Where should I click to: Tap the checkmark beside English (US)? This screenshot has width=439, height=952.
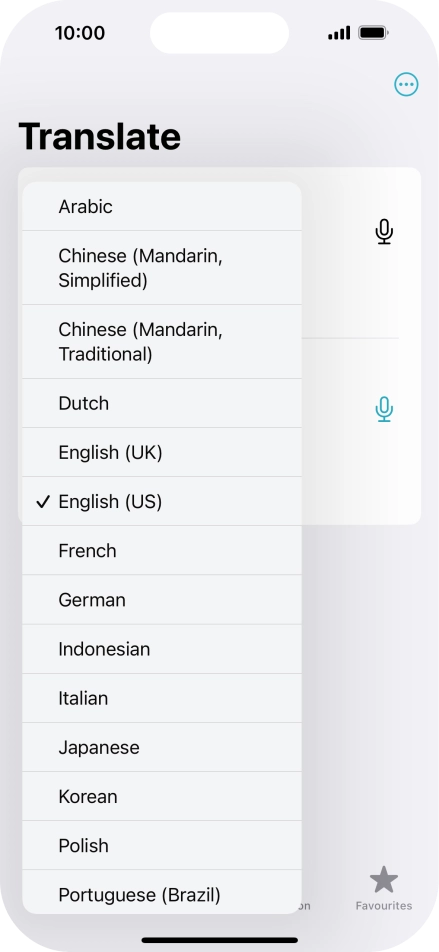(43, 502)
